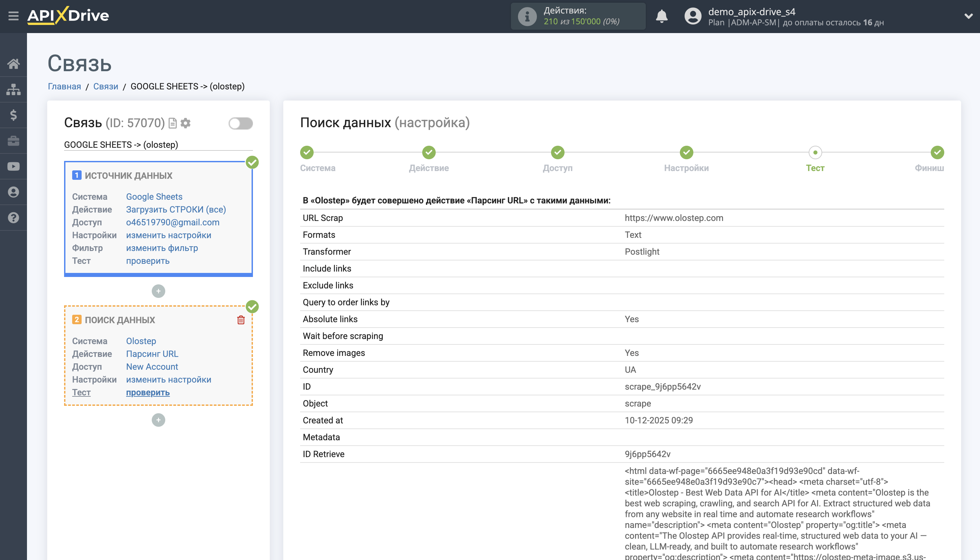Open the help question mark icon
This screenshot has height=560, width=980.
pyautogui.click(x=13, y=218)
